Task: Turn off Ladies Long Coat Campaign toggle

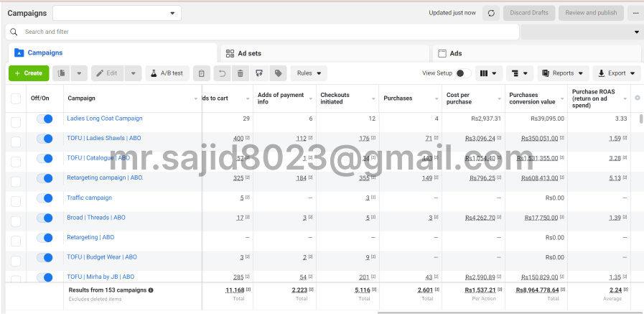Action: [x=45, y=119]
